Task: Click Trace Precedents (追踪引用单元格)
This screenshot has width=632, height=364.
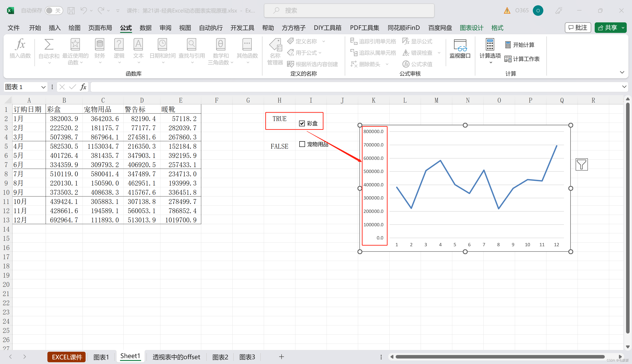Action: tap(373, 41)
